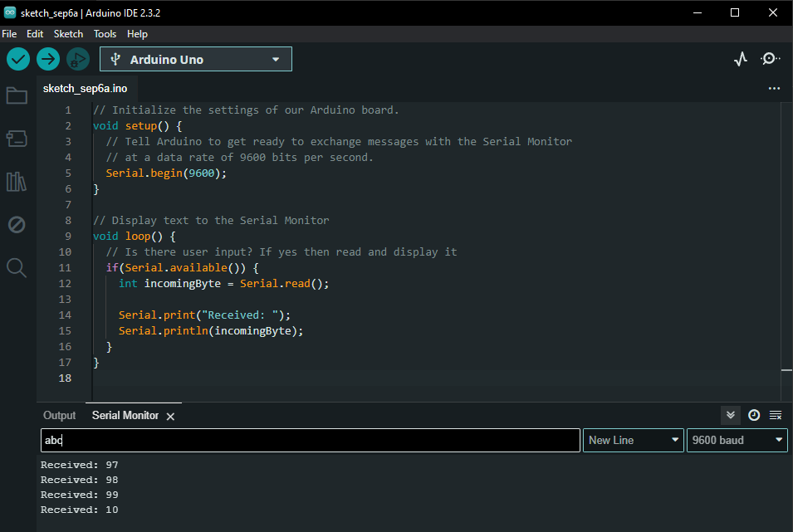Maximize the Arduino IDE window
Image resolution: width=793 pixels, height=532 pixels.
735,12
